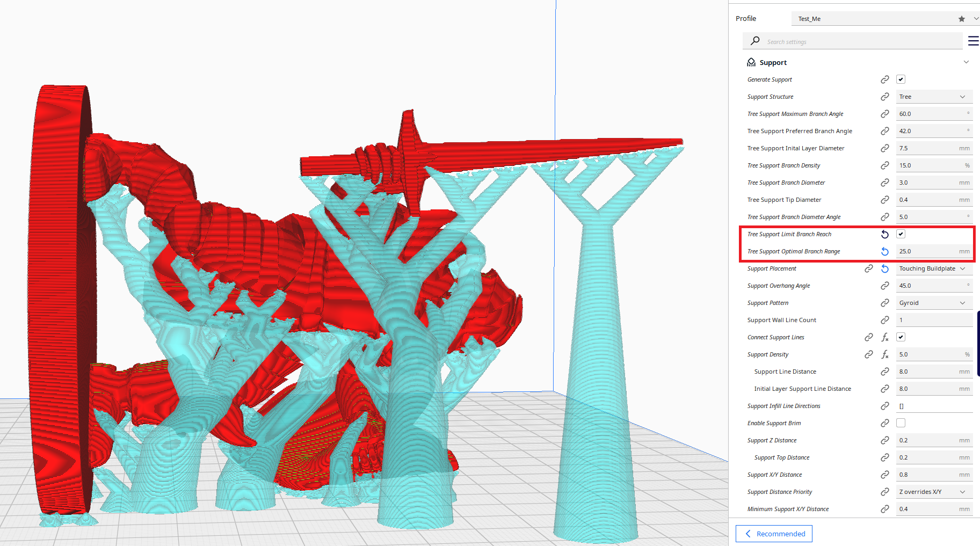This screenshot has width=980, height=546.
Task: Edit Support Infill Line Directions field
Action: pos(934,406)
